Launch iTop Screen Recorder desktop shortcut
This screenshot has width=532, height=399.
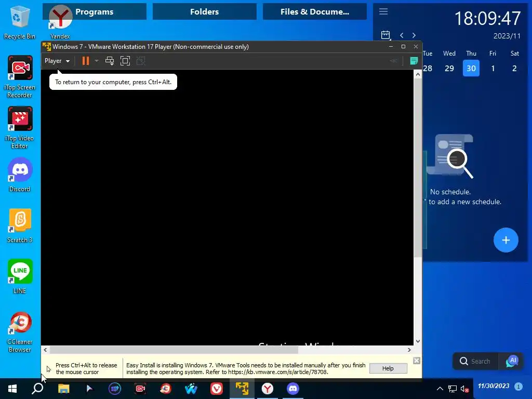click(19, 77)
